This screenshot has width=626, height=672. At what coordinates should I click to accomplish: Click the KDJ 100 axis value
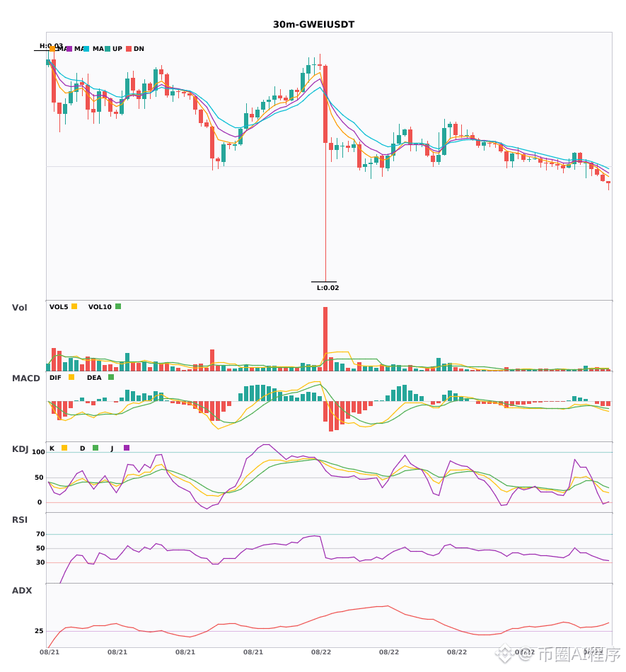coord(39,452)
